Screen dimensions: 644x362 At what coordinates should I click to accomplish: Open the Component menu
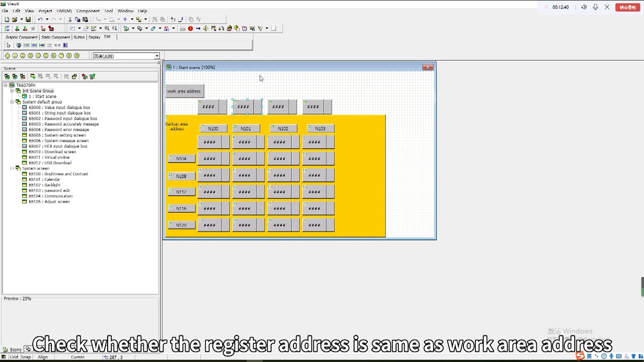pos(88,11)
